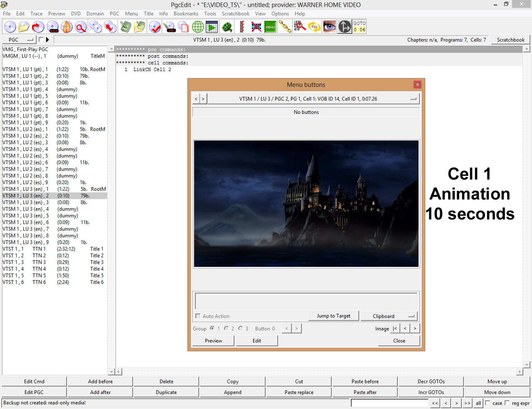Screen dimensions: 532x409
Task: Click the GOTO 0 06 indicator
Action: [360, 27]
